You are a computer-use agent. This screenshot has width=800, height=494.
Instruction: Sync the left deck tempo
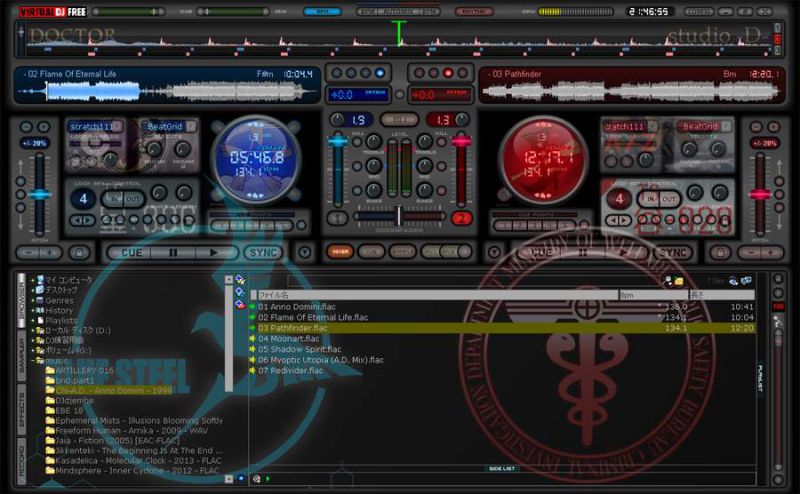coord(263,253)
